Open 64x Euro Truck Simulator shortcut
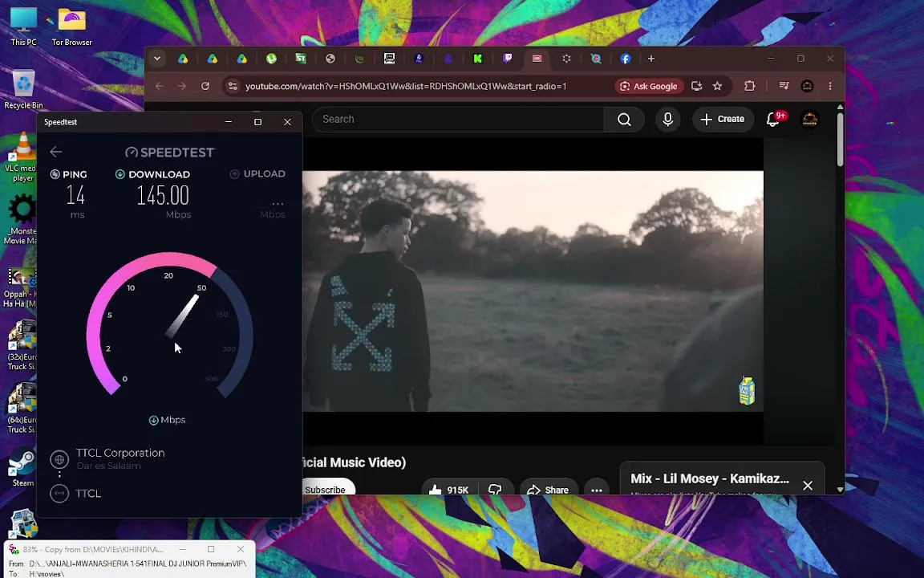Screen dimensions: 924x578 point(22,408)
